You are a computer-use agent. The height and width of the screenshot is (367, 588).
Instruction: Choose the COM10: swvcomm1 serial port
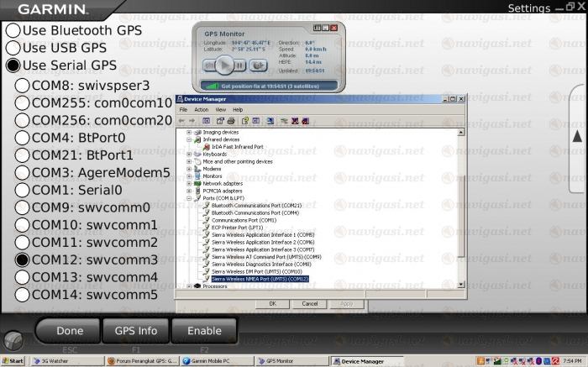click(23, 225)
